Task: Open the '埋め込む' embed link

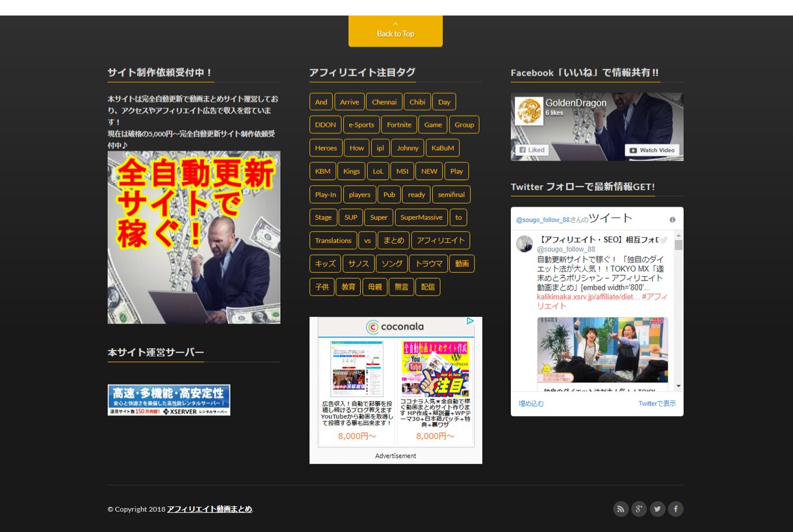Action: [531, 403]
